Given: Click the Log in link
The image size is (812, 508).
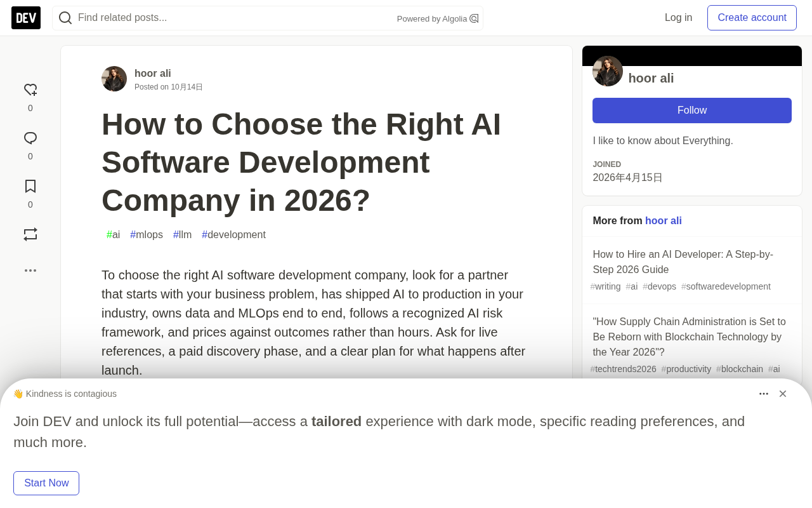Looking at the screenshot, I should 679,18.
